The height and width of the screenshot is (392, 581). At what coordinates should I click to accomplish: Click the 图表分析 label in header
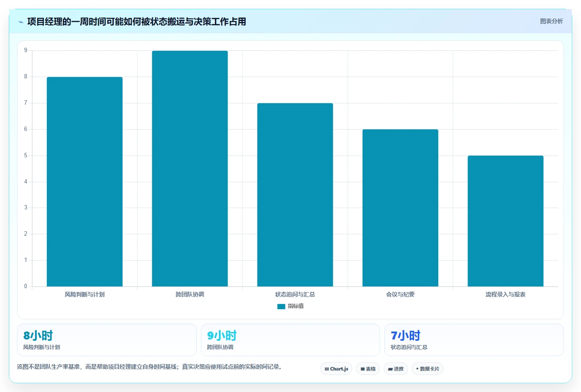coord(551,21)
